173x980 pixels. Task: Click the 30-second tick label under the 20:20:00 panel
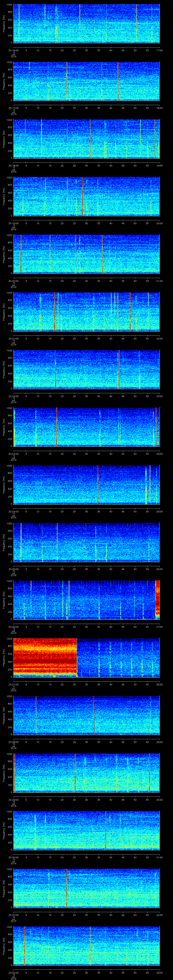[86, 281]
